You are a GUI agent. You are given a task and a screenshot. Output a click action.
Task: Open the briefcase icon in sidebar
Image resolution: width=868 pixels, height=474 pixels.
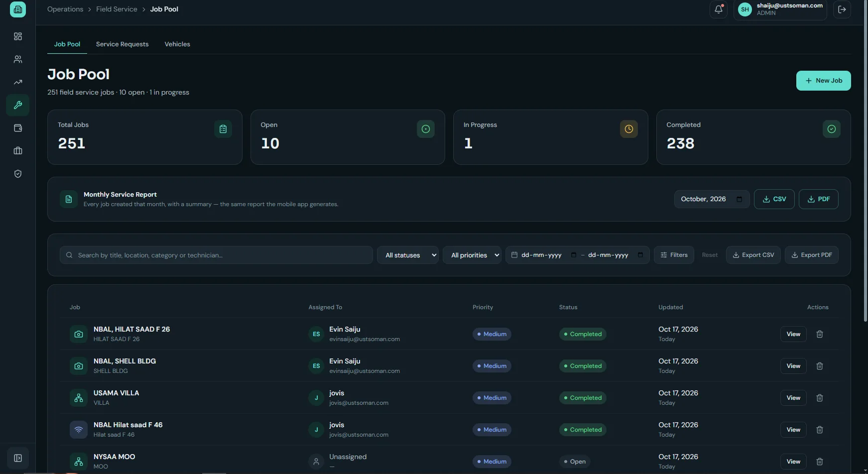click(18, 151)
